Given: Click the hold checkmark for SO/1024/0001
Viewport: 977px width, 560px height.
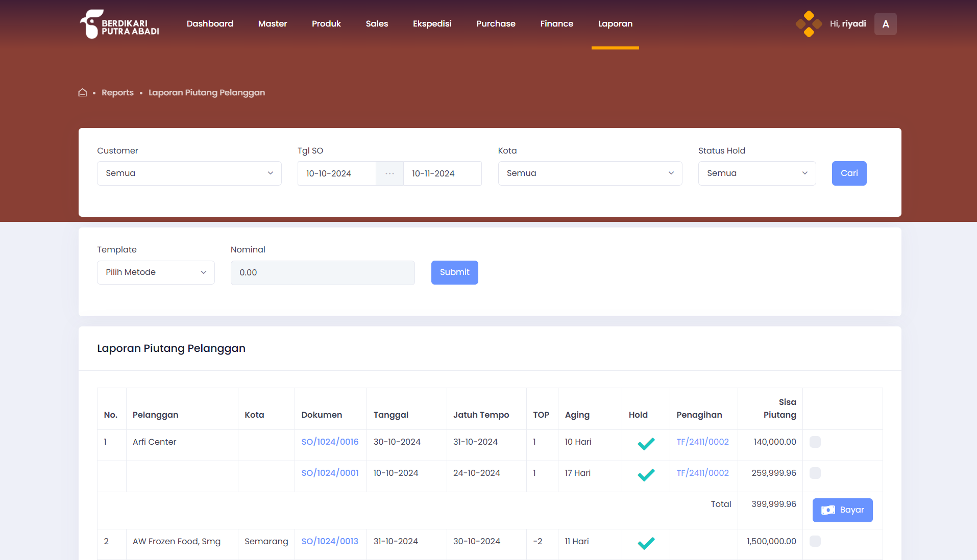Looking at the screenshot, I should [x=646, y=475].
